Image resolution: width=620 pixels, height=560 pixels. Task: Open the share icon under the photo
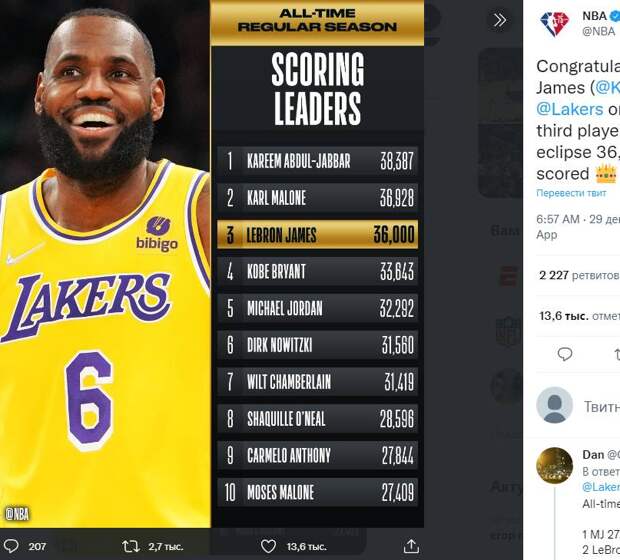point(410,546)
